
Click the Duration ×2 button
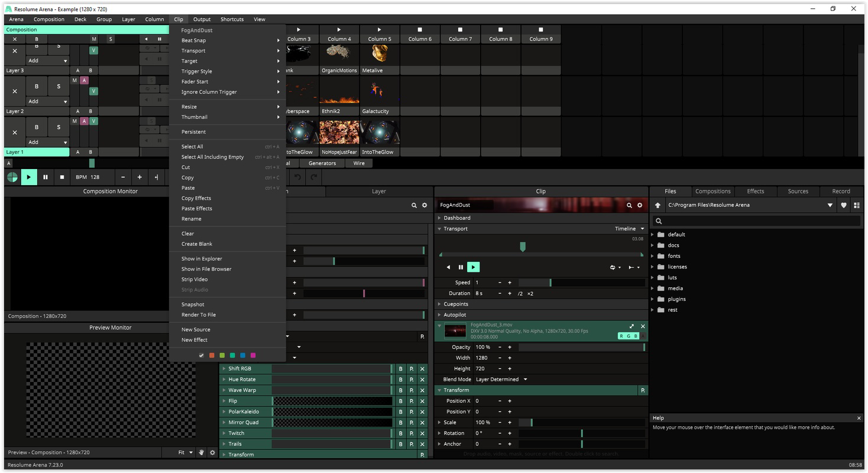pos(530,293)
